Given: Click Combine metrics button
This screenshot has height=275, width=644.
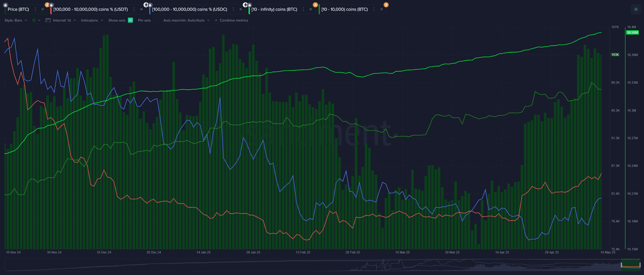Looking at the screenshot, I should pyautogui.click(x=231, y=20).
